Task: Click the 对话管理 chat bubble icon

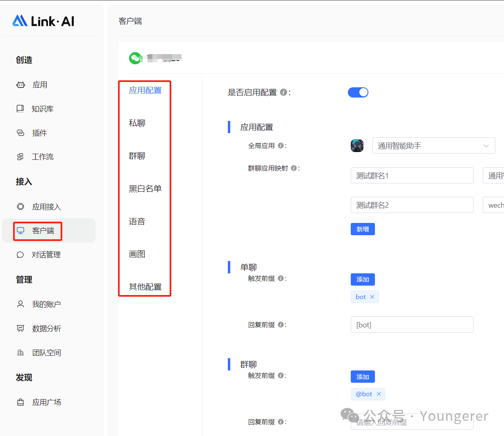Action: 20,255
